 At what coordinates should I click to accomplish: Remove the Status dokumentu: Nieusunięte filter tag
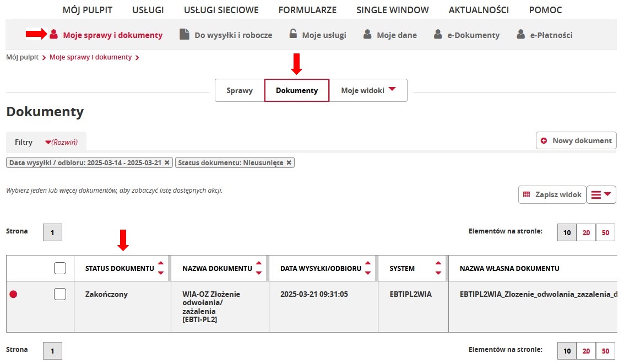289,162
